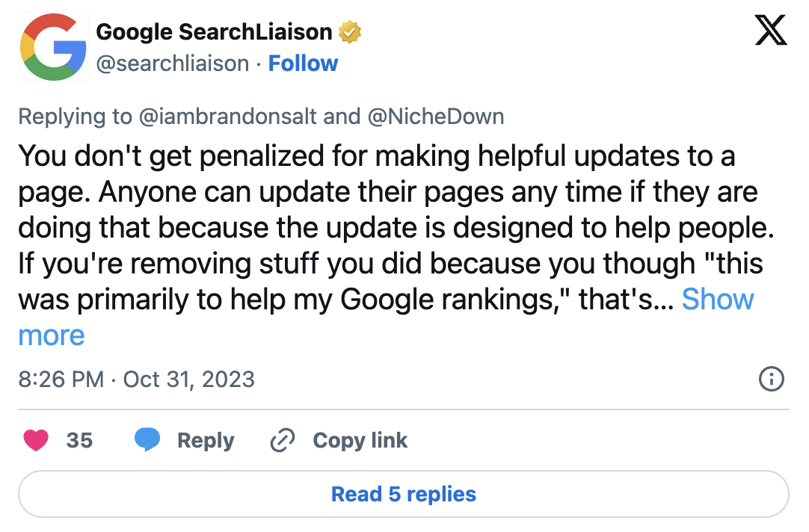Like the tweet with heart icon
809x532 pixels.
(36, 440)
